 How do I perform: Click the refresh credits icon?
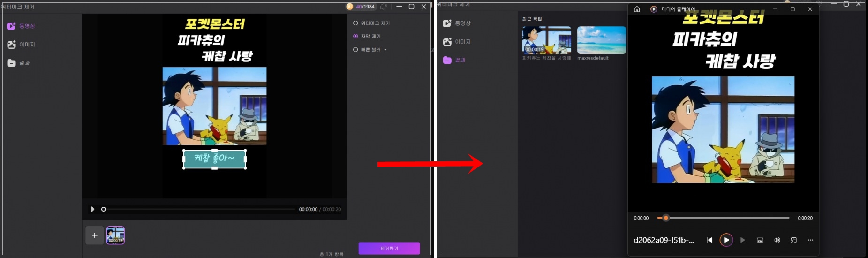pos(384,7)
